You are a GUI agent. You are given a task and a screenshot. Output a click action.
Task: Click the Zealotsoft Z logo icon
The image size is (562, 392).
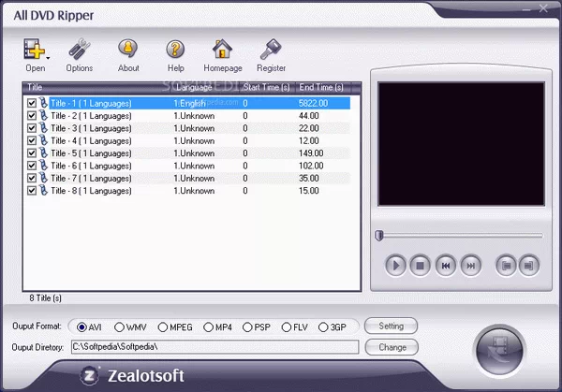pyautogui.click(x=90, y=376)
